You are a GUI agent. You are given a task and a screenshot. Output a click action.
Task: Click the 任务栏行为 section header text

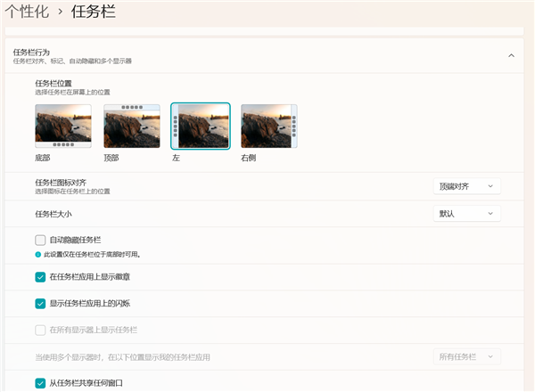[31, 53]
